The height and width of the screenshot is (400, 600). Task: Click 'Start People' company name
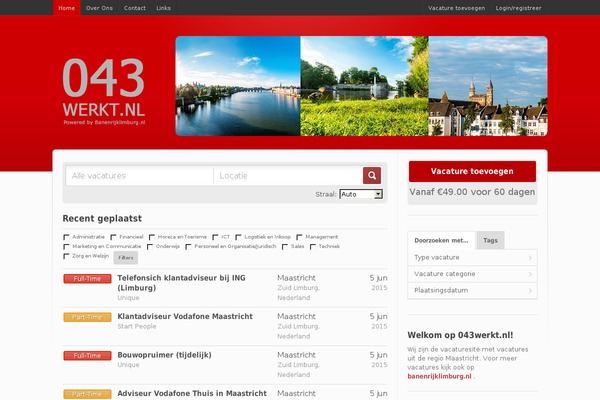click(x=137, y=327)
